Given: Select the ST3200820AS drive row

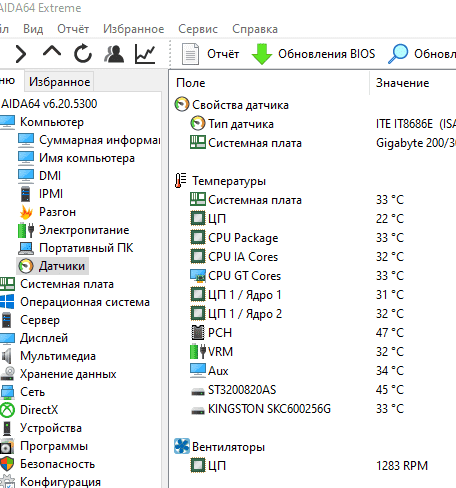Looking at the screenshot, I should pos(313,390).
